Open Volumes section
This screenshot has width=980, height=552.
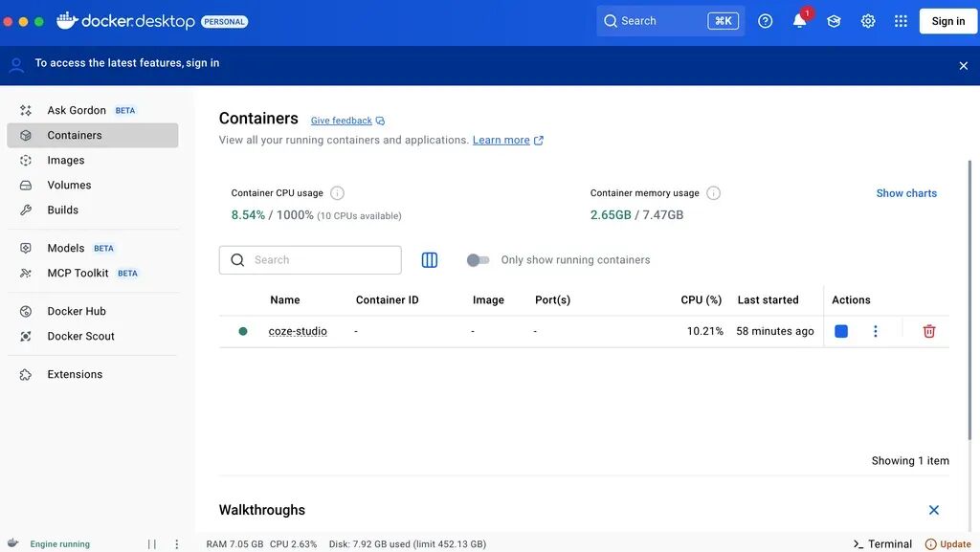93,186
